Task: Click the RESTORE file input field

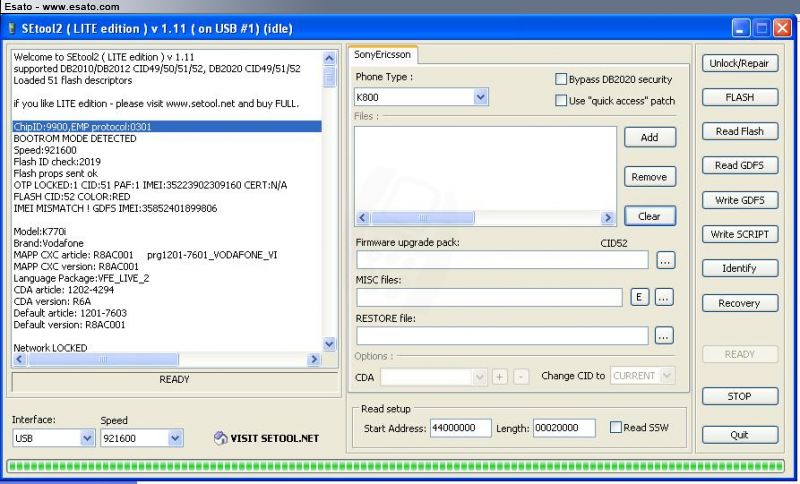Action: (502, 336)
